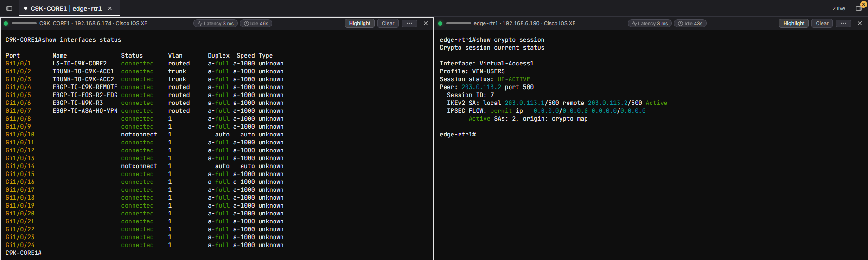Click the gray bar in edge-rtr1 header
This screenshot has width=868, height=260.
click(x=459, y=23)
